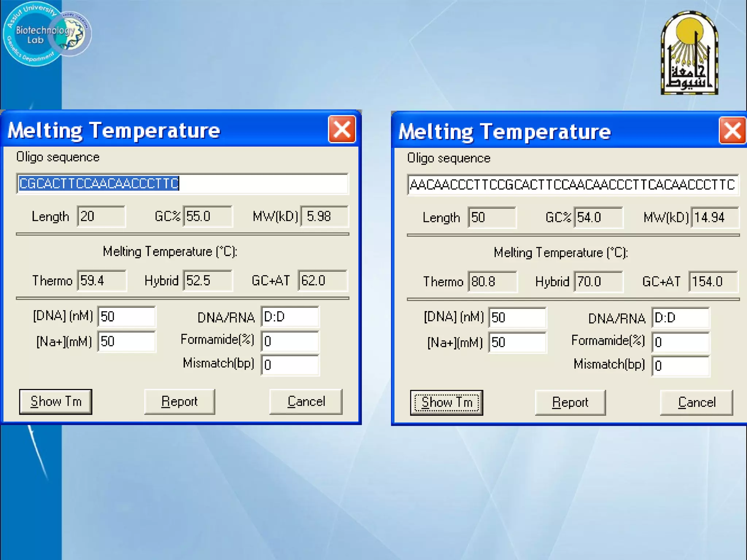Close the right Melting Temperature dialog
Image resolution: width=747 pixels, height=560 pixels.
[732, 131]
